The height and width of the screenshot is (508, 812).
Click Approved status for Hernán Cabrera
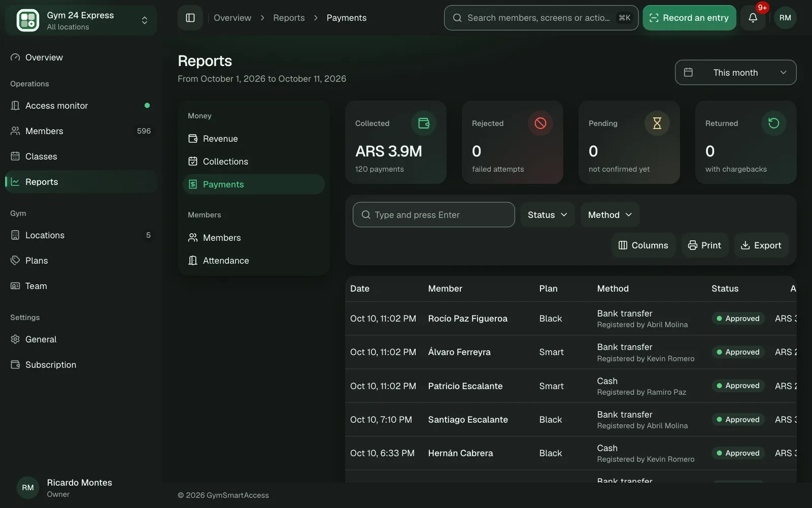(x=738, y=453)
